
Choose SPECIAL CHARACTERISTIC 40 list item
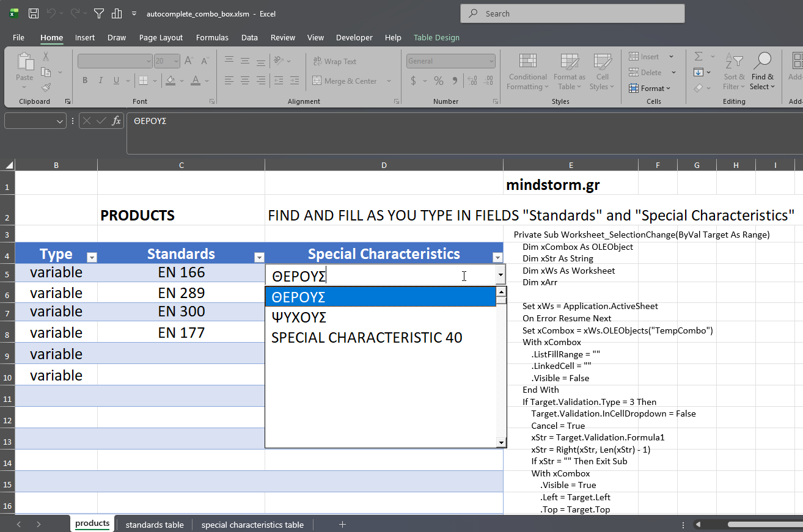coord(367,338)
